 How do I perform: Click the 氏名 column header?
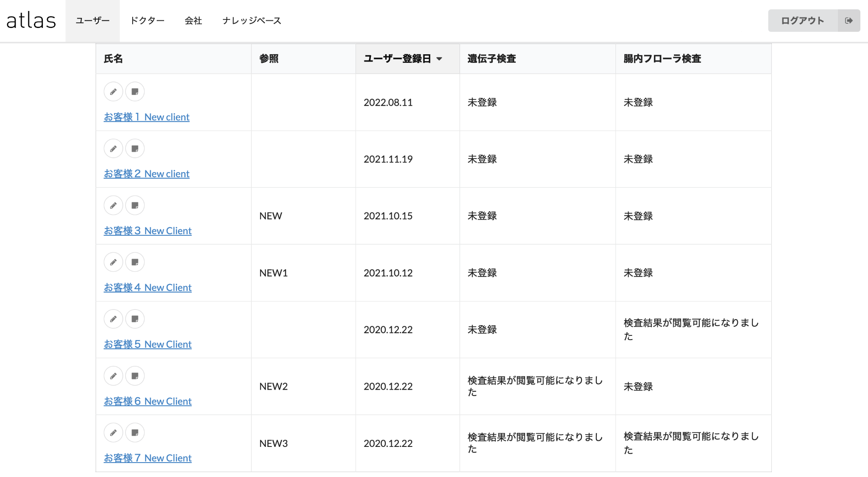click(113, 59)
